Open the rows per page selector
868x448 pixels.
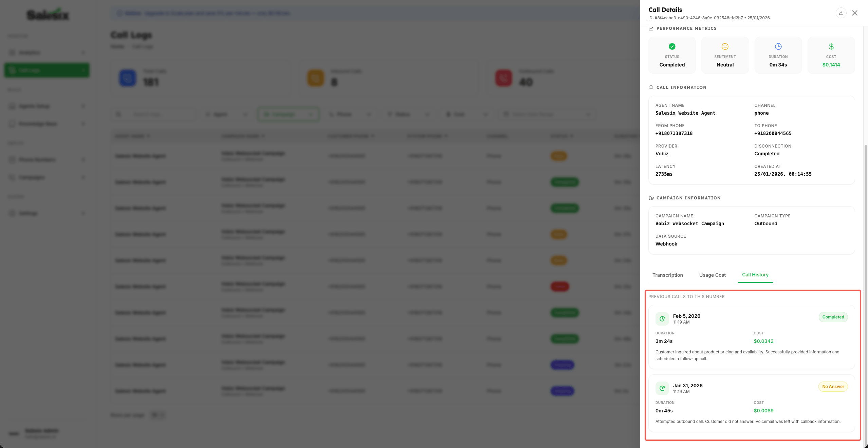158,415
